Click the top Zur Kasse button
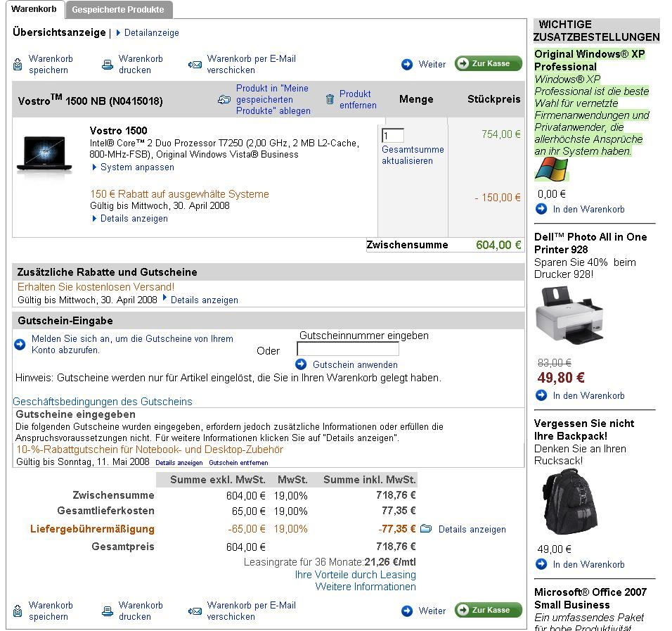672x631 pixels. [x=489, y=63]
